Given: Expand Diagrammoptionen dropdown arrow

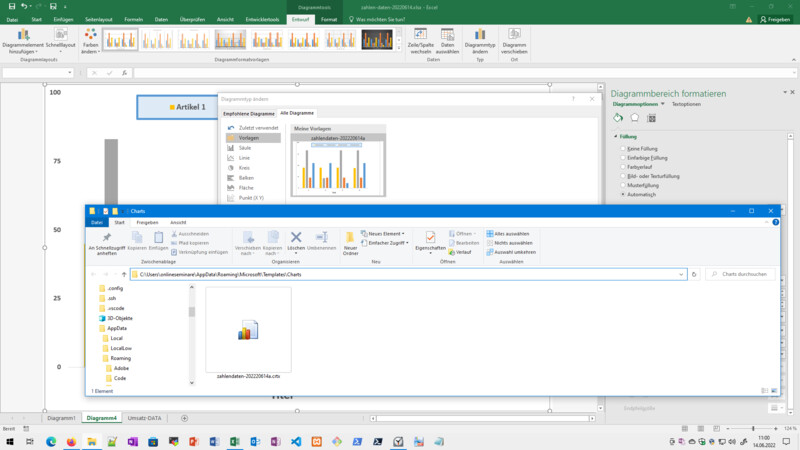Looking at the screenshot, I should pyautogui.click(x=662, y=104).
